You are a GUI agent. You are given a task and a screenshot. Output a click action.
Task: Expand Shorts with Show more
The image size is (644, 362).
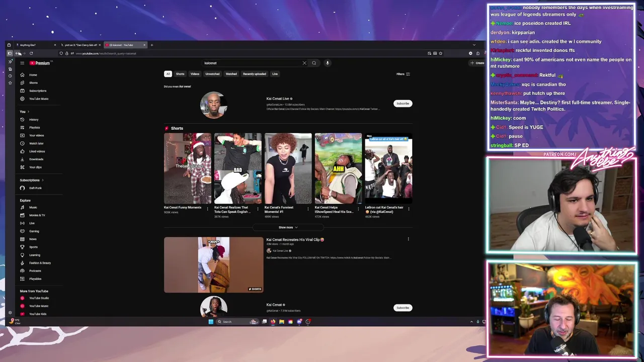(288, 227)
